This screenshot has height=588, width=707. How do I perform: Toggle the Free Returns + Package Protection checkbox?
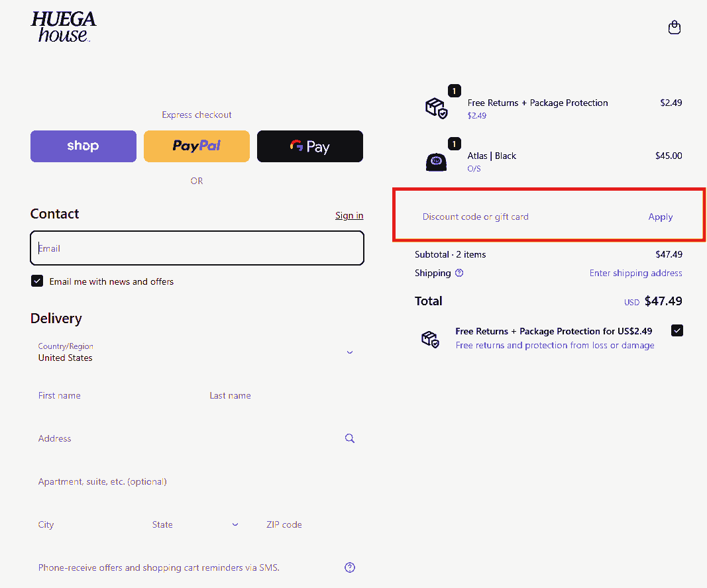677,330
